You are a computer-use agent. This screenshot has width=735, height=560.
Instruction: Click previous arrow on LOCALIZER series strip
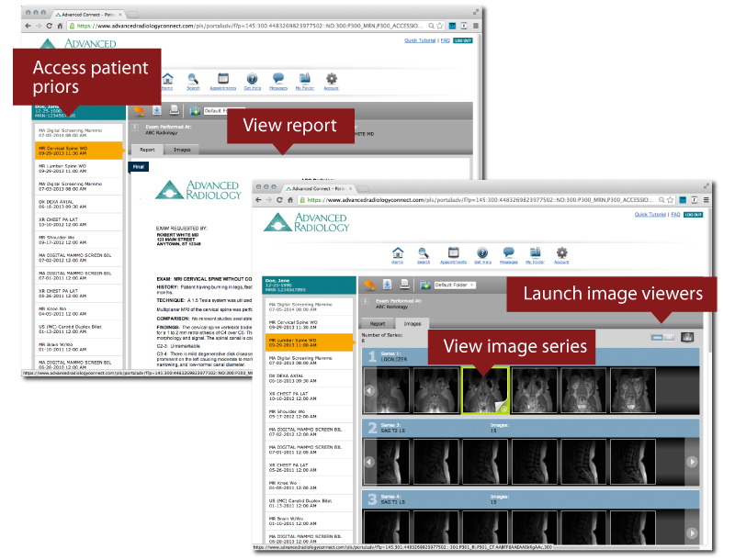click(369, 390)
